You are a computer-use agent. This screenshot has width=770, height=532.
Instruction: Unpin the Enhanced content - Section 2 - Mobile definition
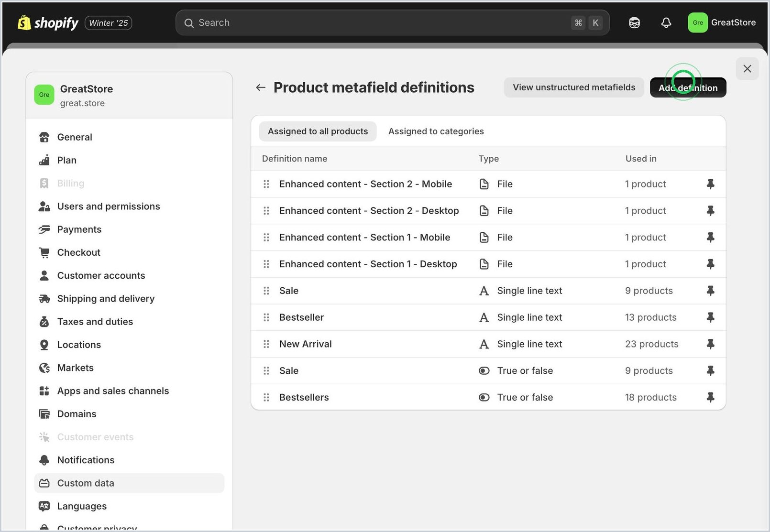click(x=711, y=184)
